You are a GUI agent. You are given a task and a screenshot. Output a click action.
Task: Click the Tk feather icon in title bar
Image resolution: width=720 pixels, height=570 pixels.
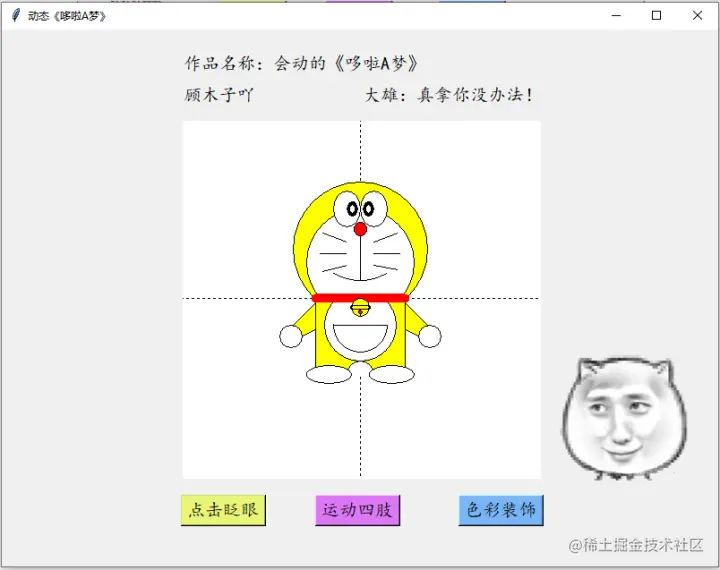coord(16,16)
